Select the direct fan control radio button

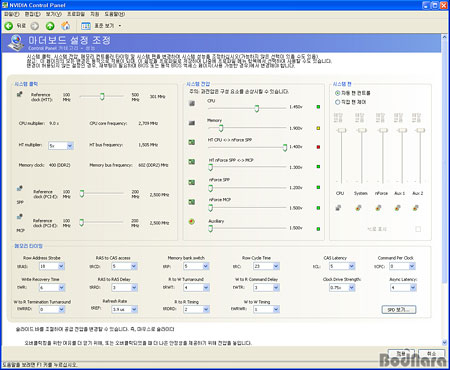(337, 102)
